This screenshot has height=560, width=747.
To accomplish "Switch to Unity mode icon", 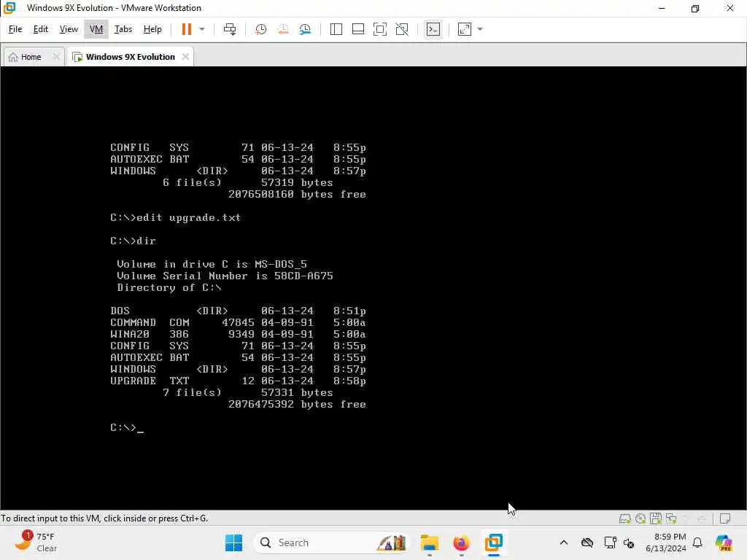I will coord(402,29).
